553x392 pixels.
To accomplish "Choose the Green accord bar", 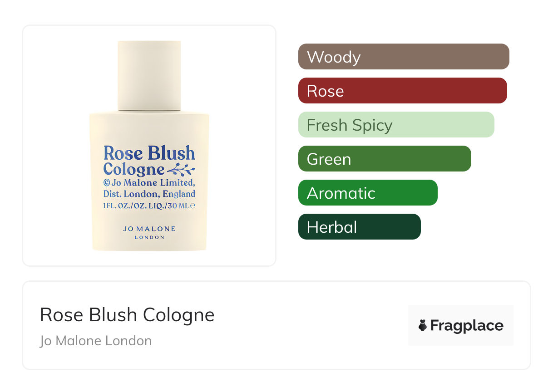I will pos(385,159).
